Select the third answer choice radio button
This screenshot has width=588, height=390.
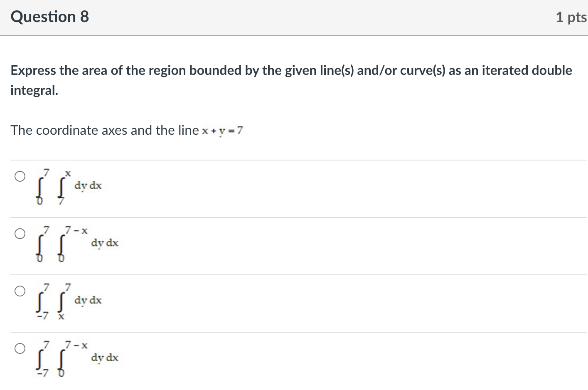point(20,291)
